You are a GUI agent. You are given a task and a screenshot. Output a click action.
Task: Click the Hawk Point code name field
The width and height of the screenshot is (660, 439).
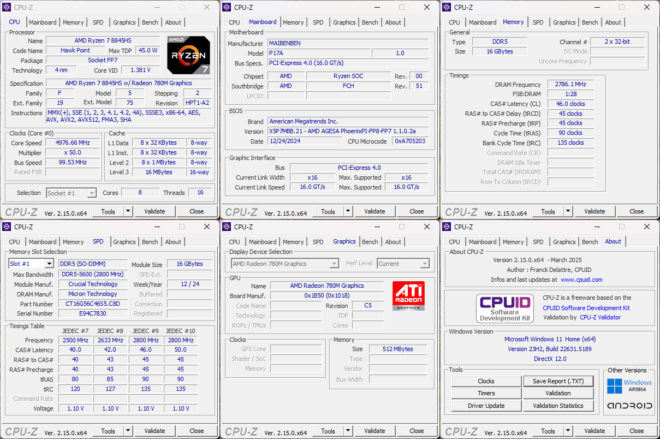75,51
